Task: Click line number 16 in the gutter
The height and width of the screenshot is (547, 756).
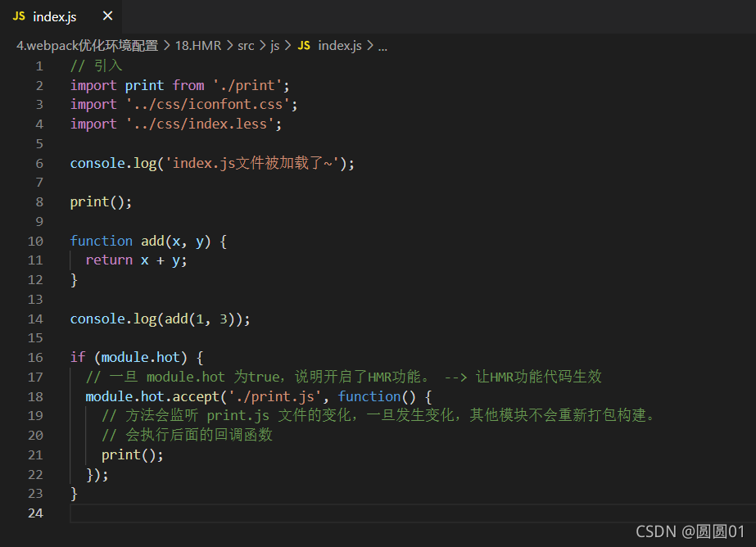Action: point(36,358)
